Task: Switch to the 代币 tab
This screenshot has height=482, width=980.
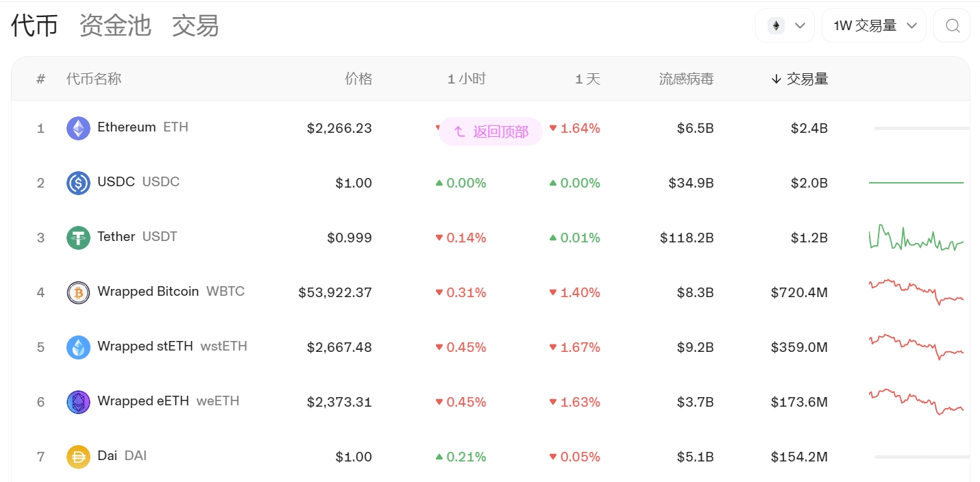Action: 34,25
